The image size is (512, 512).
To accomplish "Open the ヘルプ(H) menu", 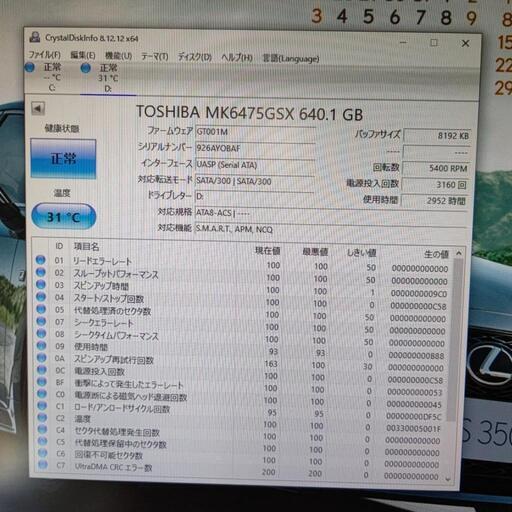I will coord(237,58).
